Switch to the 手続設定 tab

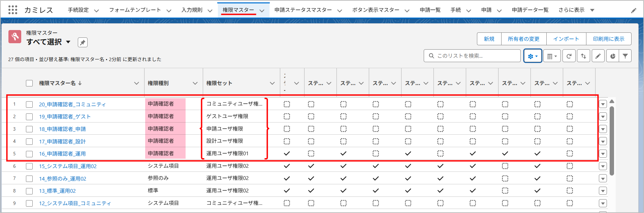(78, 10)
